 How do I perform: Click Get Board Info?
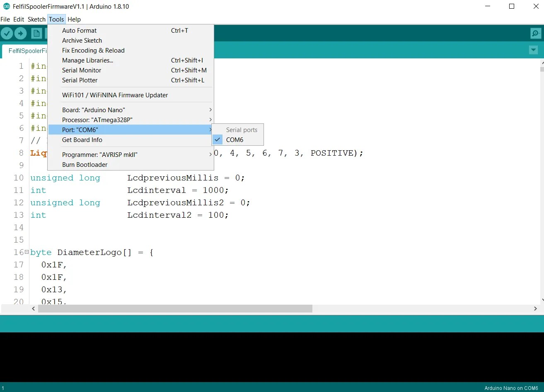tap(82, 140)
